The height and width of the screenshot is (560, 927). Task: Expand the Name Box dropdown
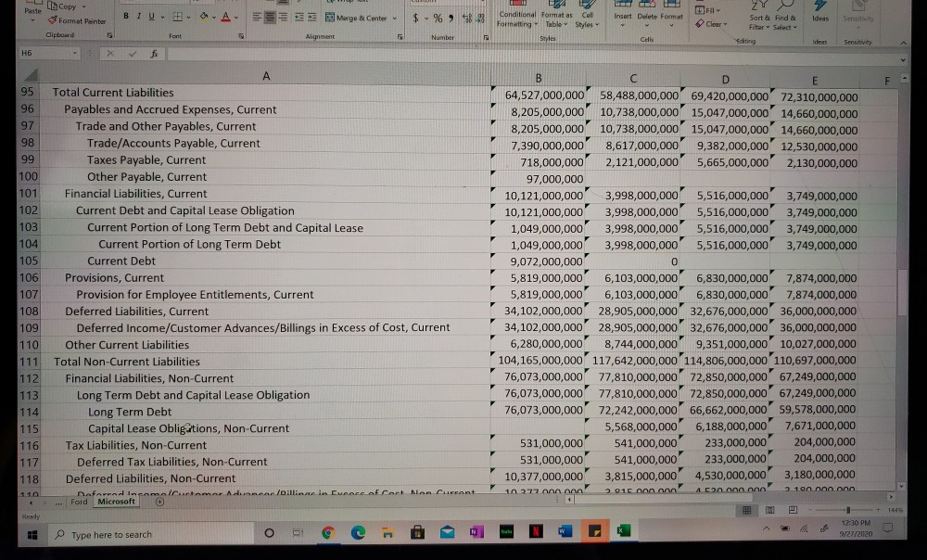(75, 53)
